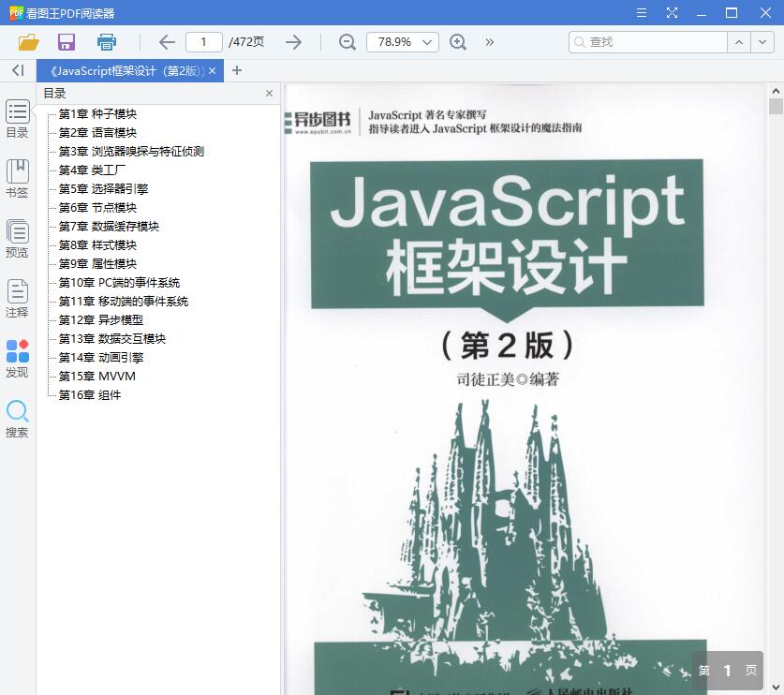Close the 目录 panel

[270, 94]
